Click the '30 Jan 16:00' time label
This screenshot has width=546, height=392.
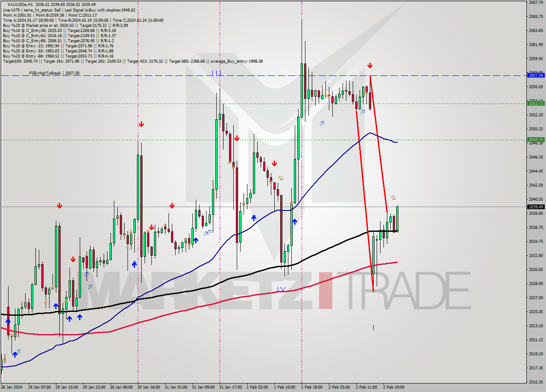coord(148,387)
